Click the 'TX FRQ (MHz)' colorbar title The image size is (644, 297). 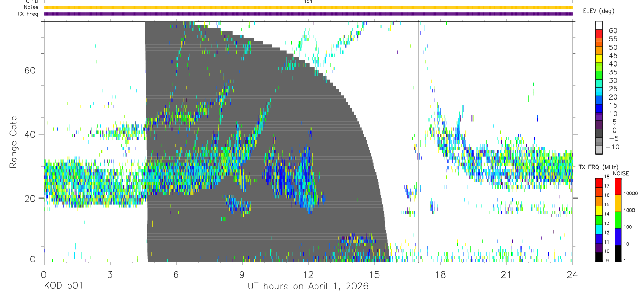599,167
